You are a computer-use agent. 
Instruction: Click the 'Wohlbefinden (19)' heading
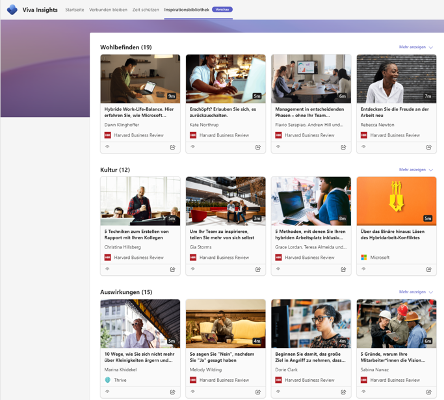click(x=126, y=47)
